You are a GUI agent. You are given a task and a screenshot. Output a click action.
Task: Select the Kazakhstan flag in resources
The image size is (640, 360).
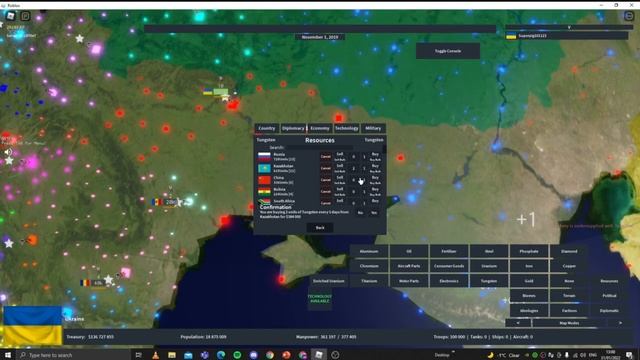[x=264, y=168]
